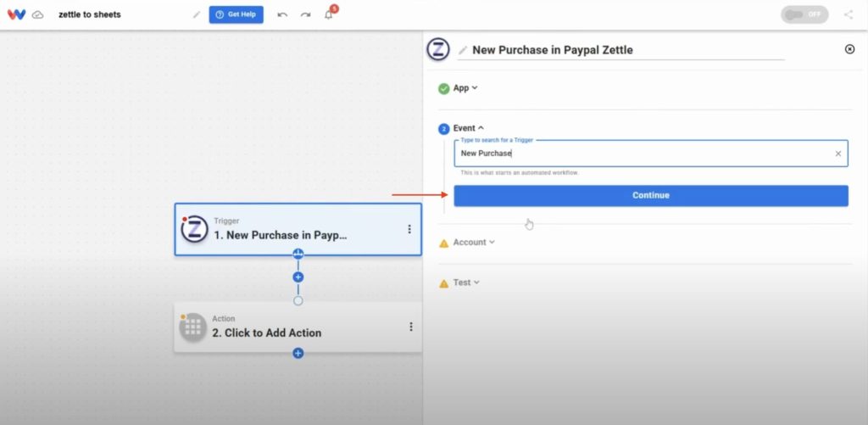Undo the last change

point(282,15)
